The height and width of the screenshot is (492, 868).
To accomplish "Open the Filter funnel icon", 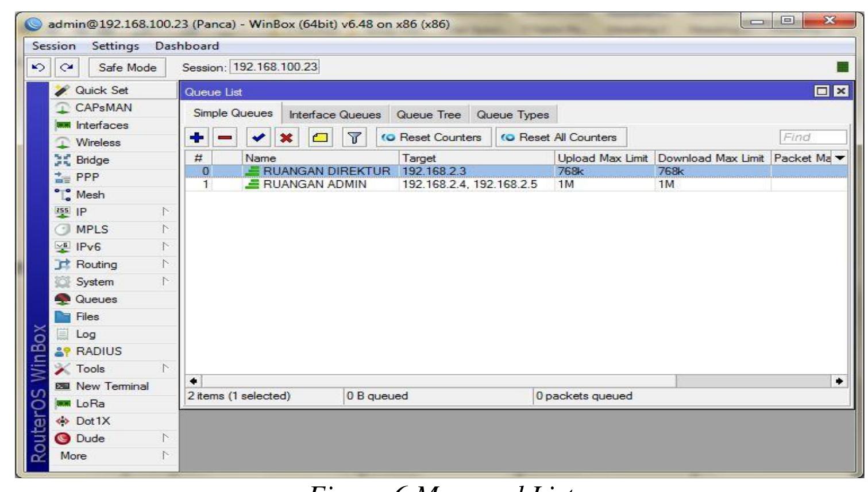I will pos(354,138).
